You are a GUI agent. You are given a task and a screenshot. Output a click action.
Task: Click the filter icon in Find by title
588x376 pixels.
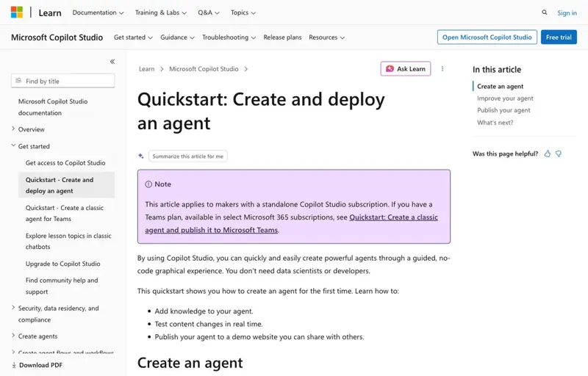pos(18,81)
